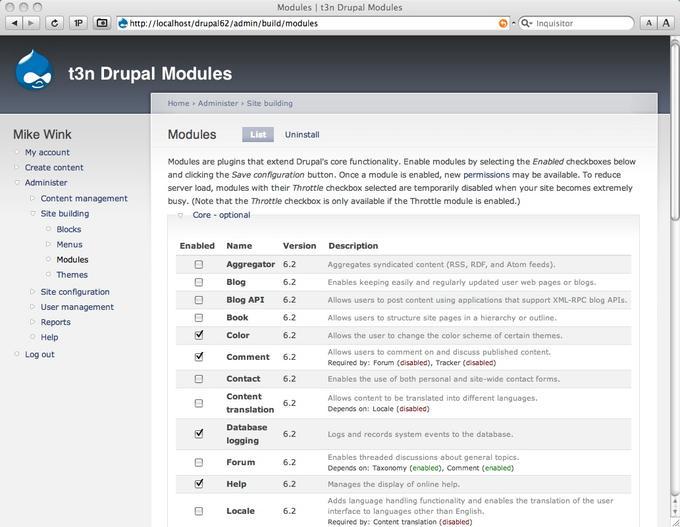The image size is (680, 527).
Task: Expand the Content management menu arrow
Action: (33, 198)
